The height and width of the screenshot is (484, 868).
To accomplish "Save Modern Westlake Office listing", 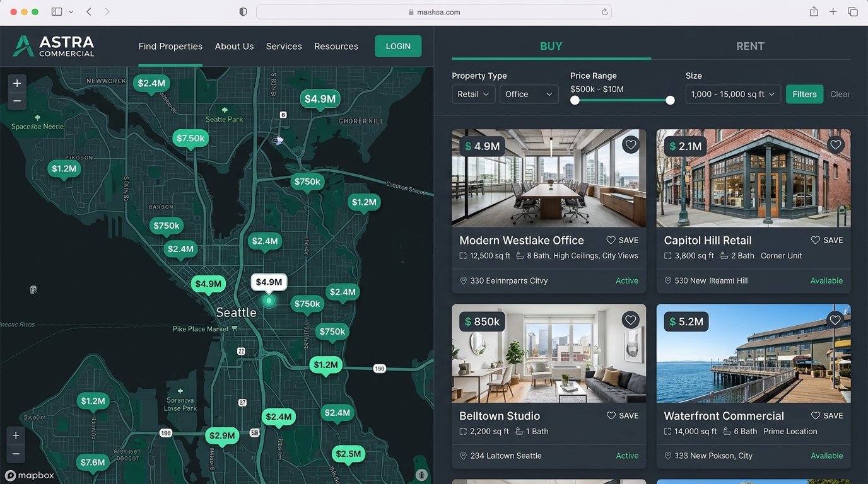I will (622, 240).
